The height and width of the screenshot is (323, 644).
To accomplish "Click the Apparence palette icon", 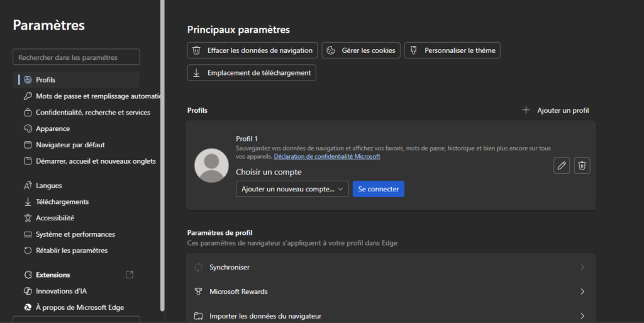I will [28, 128].
